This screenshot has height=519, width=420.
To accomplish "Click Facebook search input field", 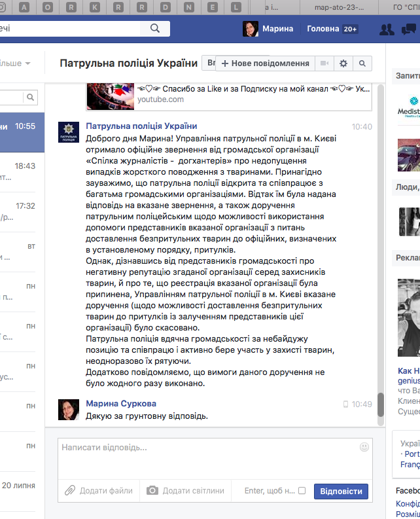I will [69, 28].
